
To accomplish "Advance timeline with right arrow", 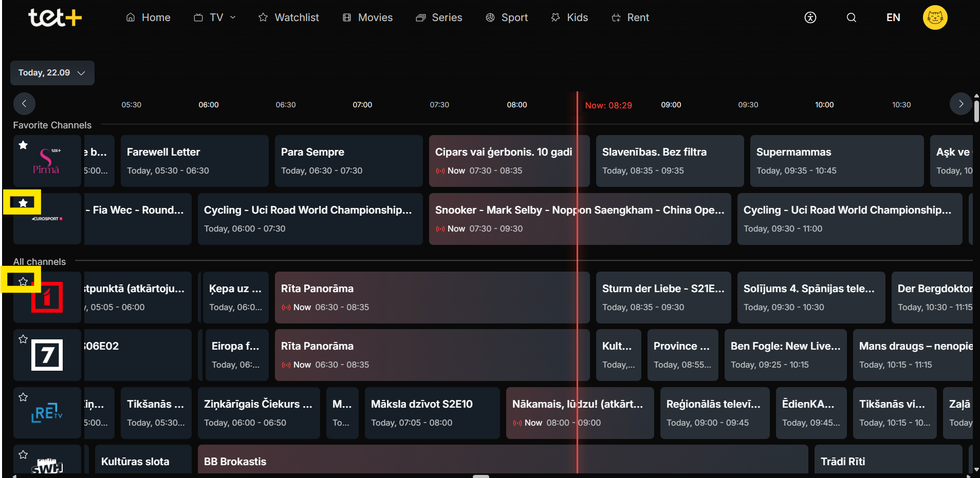I will tap(961, 104).
